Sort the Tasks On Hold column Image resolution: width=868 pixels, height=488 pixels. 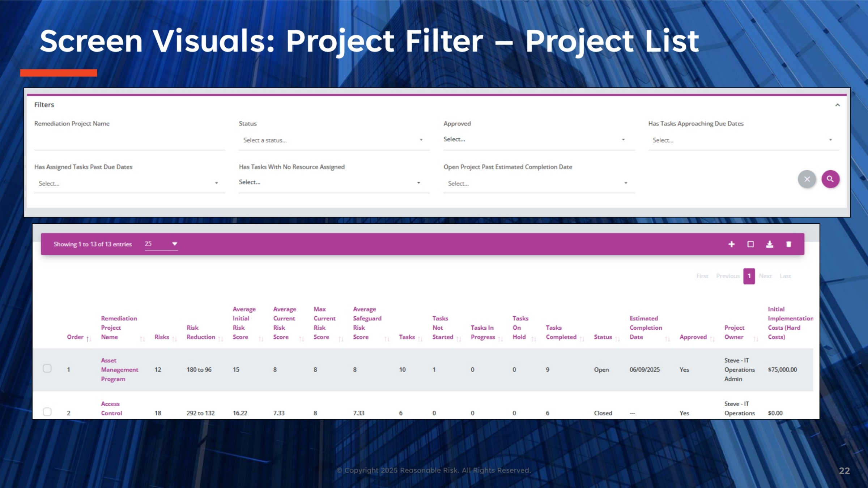click(x=534, y=339)
